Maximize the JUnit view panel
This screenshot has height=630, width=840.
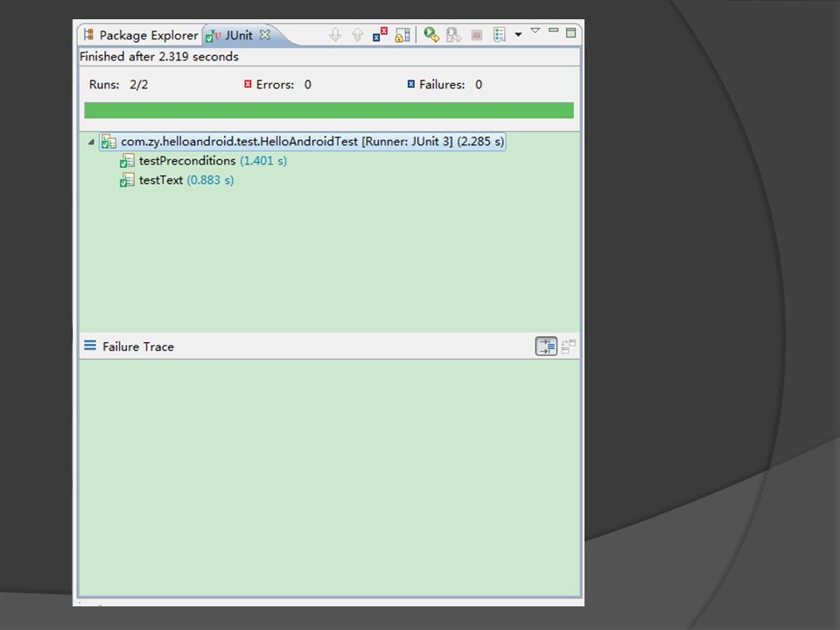pyautogui.click(x=571, y=32)
